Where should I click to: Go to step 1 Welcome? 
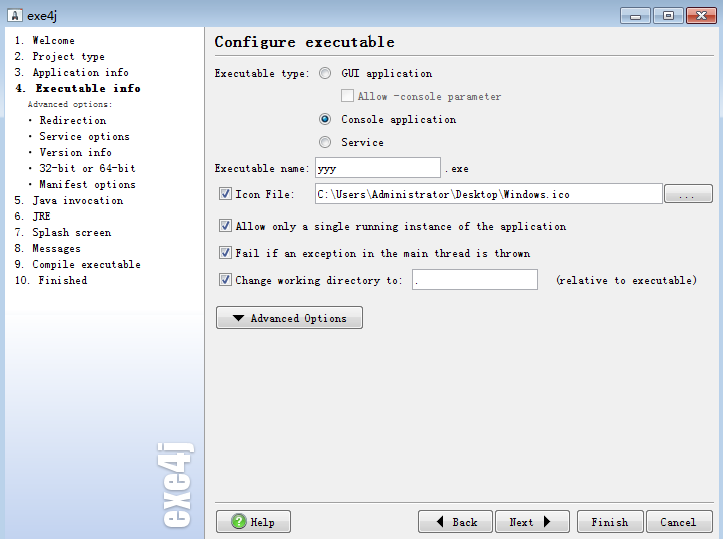44,41
